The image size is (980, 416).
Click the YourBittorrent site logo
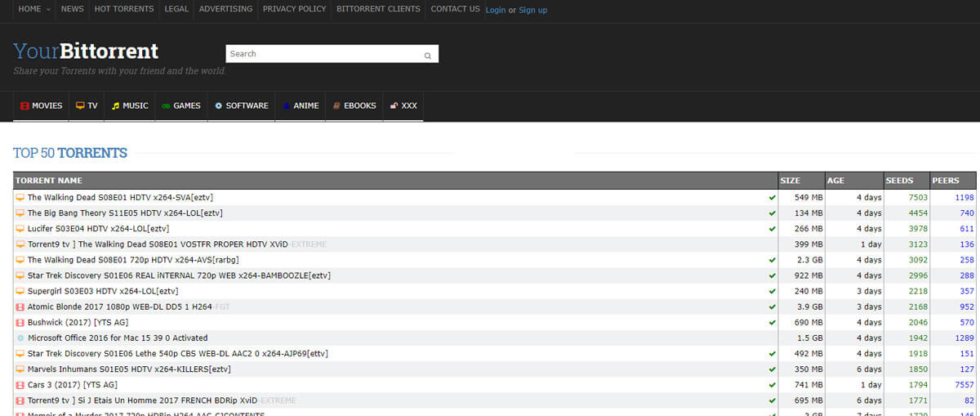pyautogui.click(x=86, y=51)
